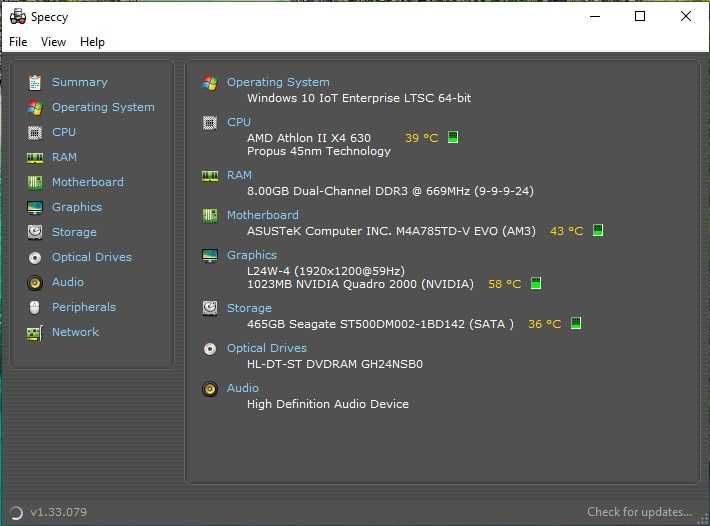
Task: Click the 39 °C CPU temperature value
Action: pos(422,138)
